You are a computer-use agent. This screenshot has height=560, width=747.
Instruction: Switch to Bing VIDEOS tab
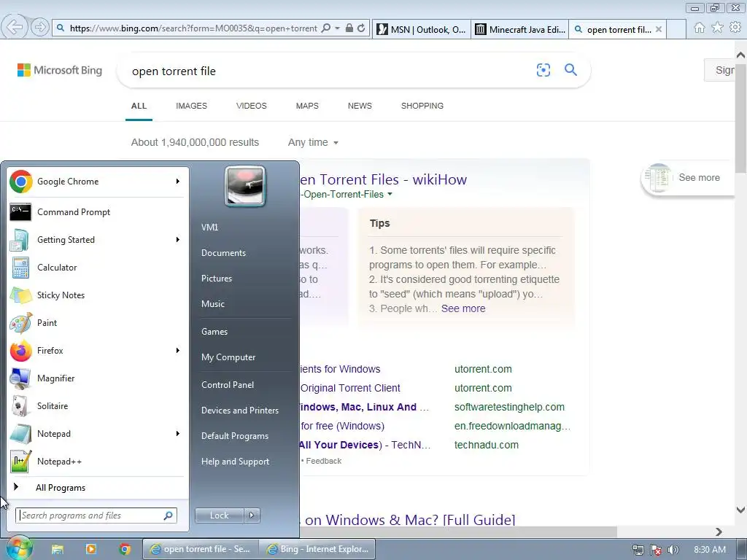[252, 106]
